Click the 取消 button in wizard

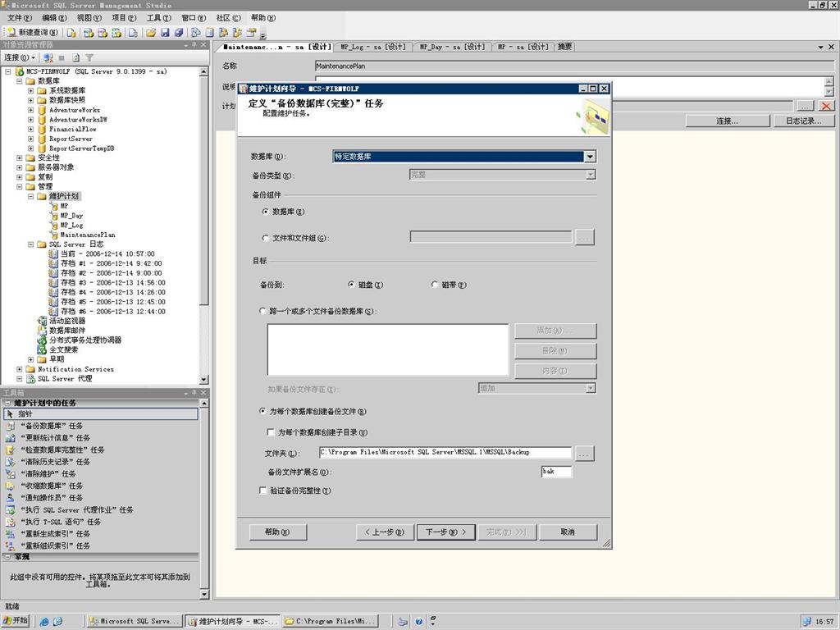[568, 532]
